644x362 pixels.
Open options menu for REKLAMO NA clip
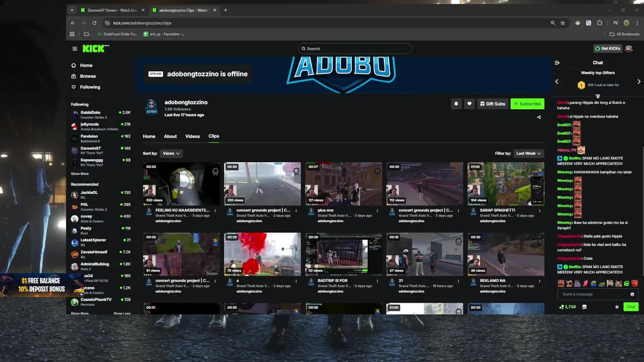tap(539, 281)
